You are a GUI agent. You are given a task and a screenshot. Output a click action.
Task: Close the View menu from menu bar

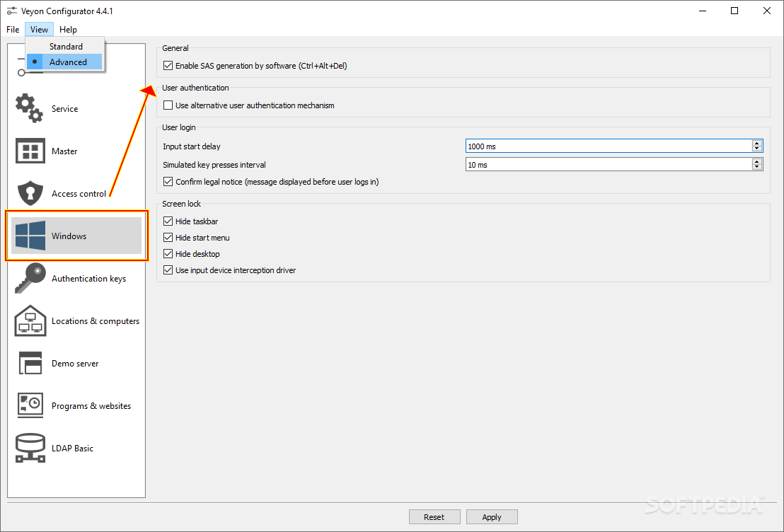pyautogui.click(x=39, y=30)
